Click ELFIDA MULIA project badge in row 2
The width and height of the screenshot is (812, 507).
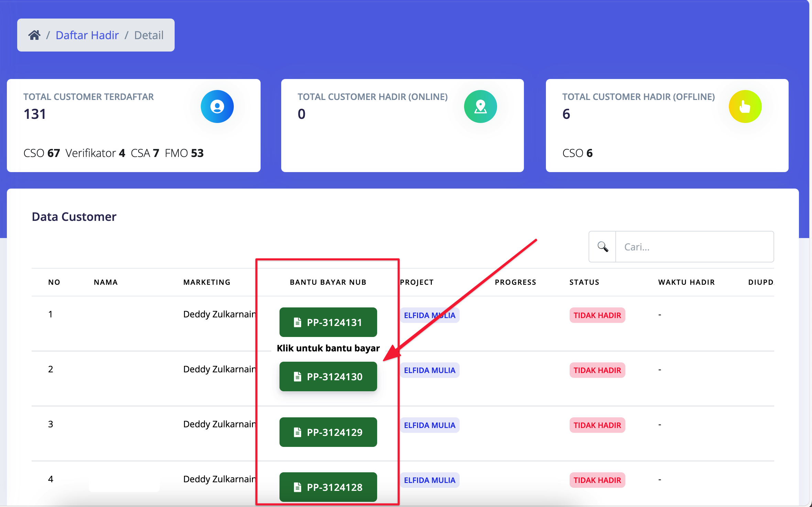coord(429,370)
